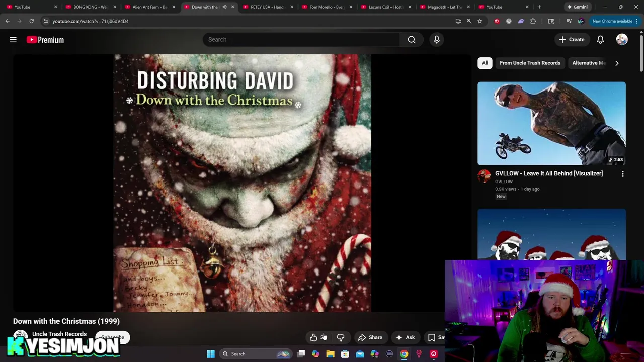This screenshot has width=644, height=362.
Task: Click install/cast screen icon in address bar
Action: 458,21
